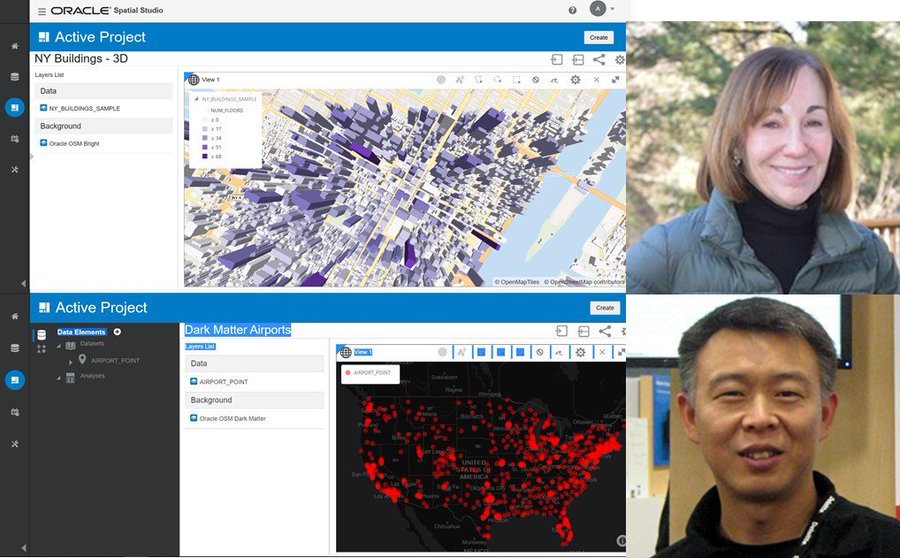Screen dimensions: 900x558
Task: Open Datasets database icon in NY Buildings sidebar
Action: (x=15, y=77)
